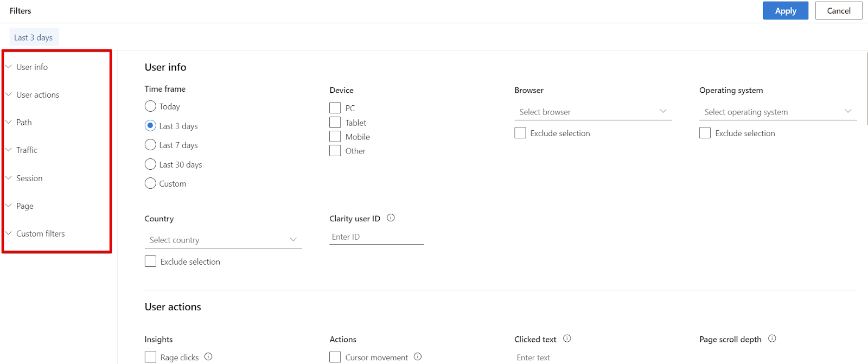Cancel the filters dialog
The width and height of the screenshot is (868, 364).
pos(839,10)
